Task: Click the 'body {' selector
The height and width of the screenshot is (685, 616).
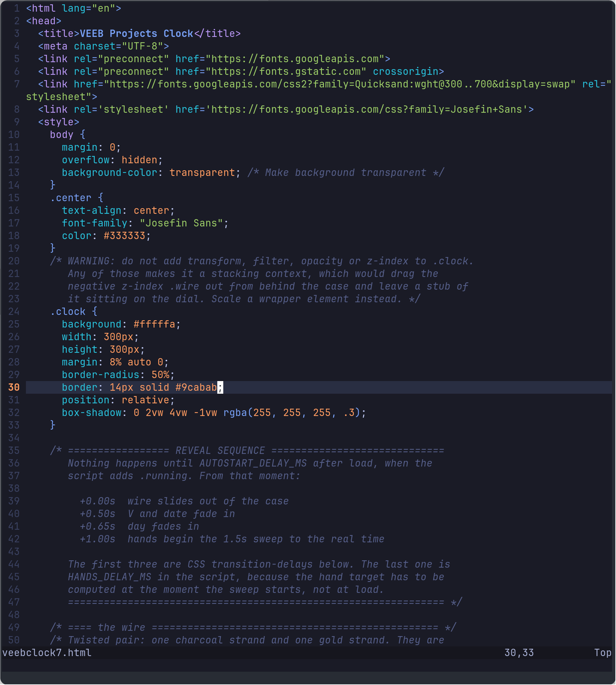Action: 68,135
